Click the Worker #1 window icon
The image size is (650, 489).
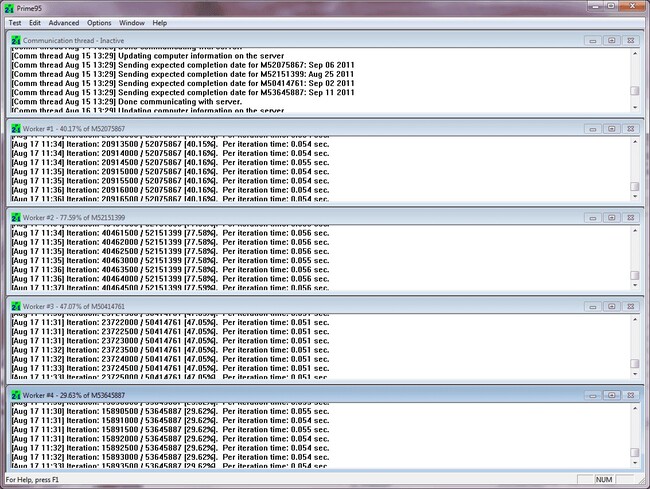click(x=16, y=129)
